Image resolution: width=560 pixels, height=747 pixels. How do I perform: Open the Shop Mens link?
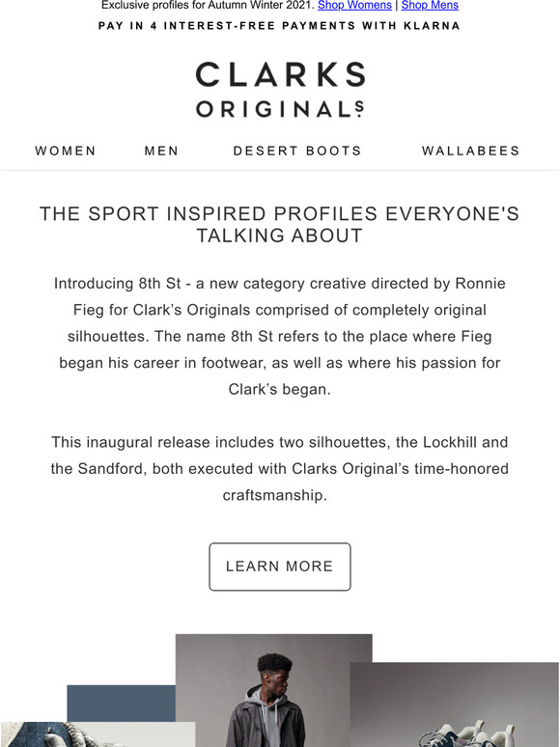(x=430, y=5)
